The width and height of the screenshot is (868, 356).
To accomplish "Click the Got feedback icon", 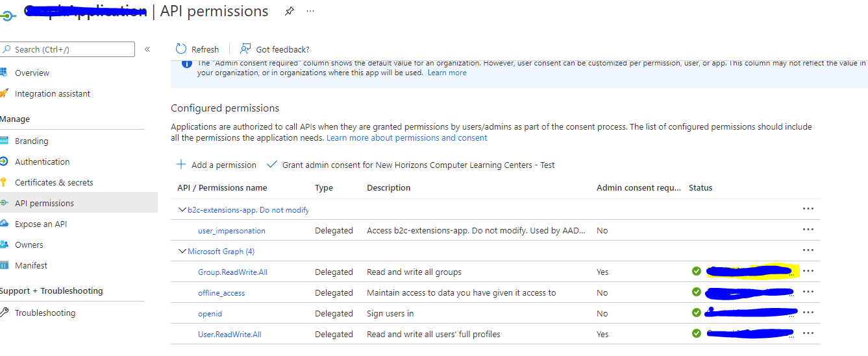I will [x=245, y=49].
